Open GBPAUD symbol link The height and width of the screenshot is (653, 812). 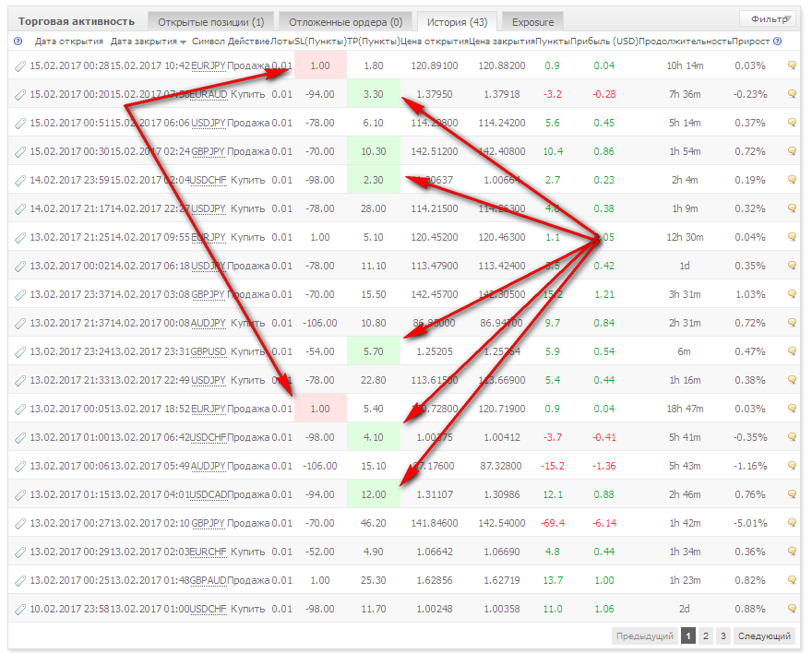point(208,580)
